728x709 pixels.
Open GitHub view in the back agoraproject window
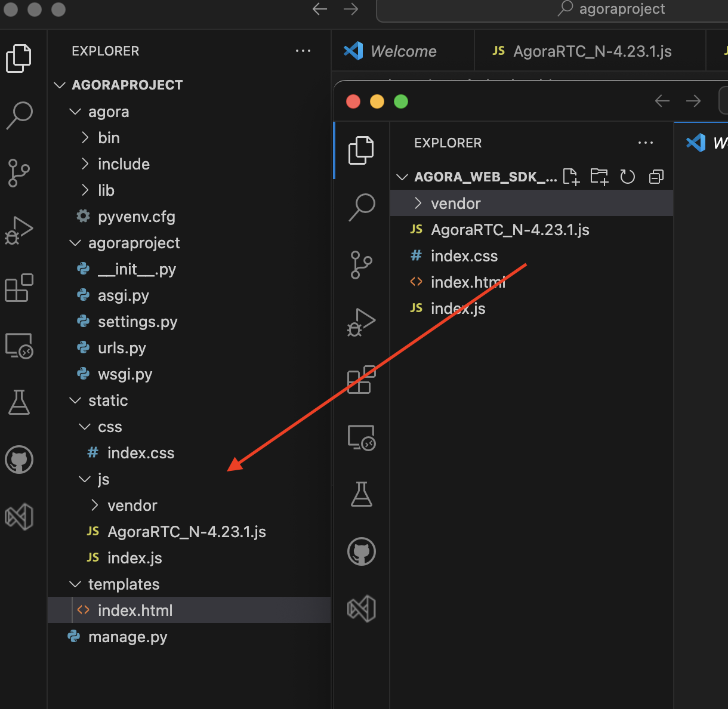tap(19, 460)
